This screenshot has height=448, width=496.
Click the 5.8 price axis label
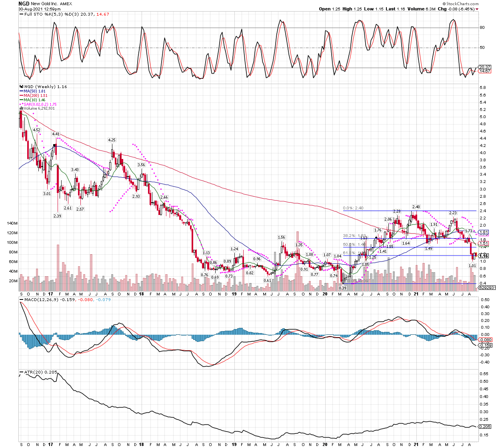click(x=483, y=88)
